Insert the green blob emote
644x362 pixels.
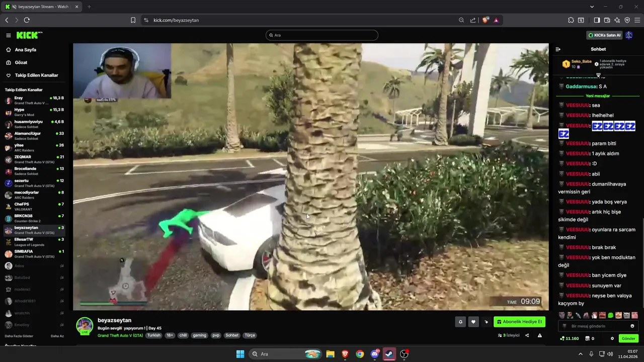point(610,315)
